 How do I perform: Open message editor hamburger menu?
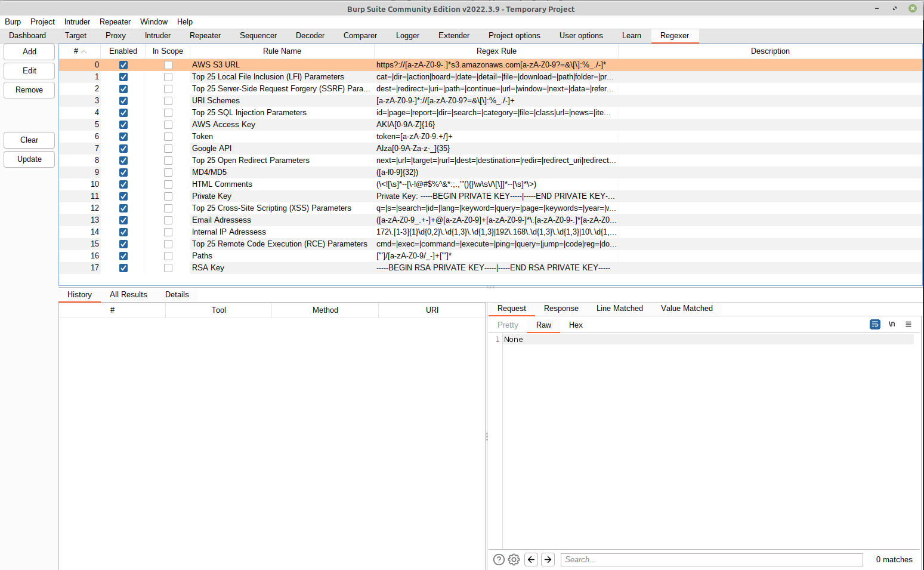(x=908, y=324)
